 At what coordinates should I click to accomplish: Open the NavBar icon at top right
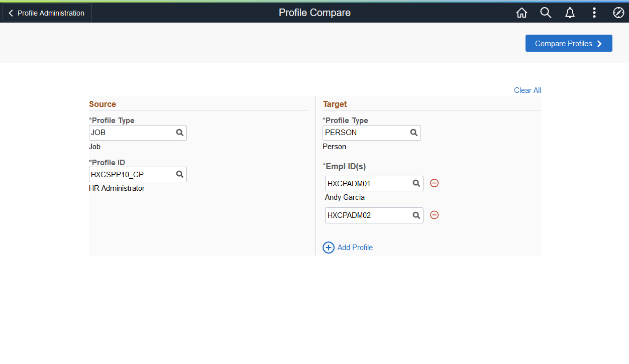(618, 13)
